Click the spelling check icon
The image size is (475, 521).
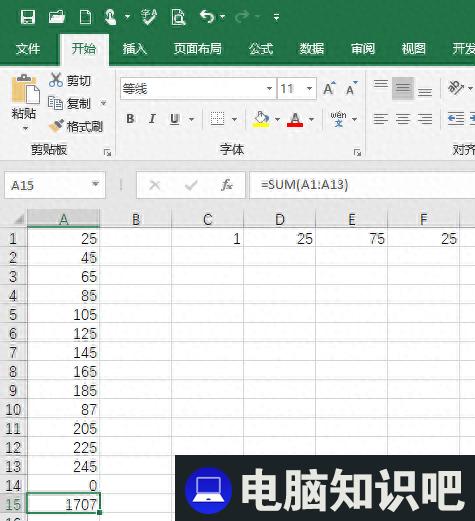point(149,17)
